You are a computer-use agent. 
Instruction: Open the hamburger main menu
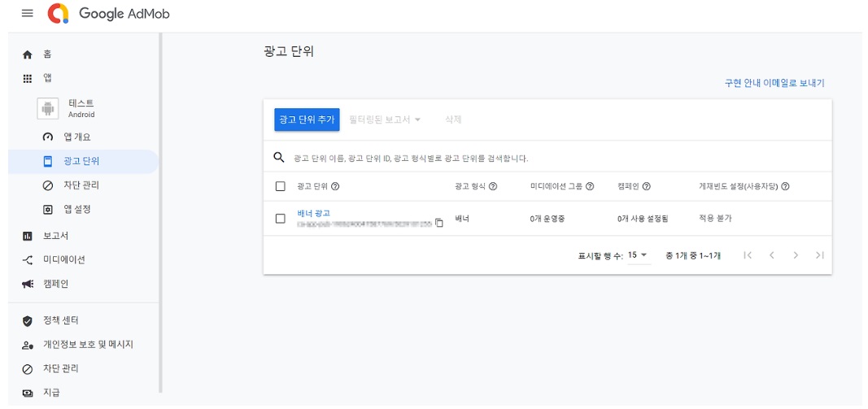[27, 13]
